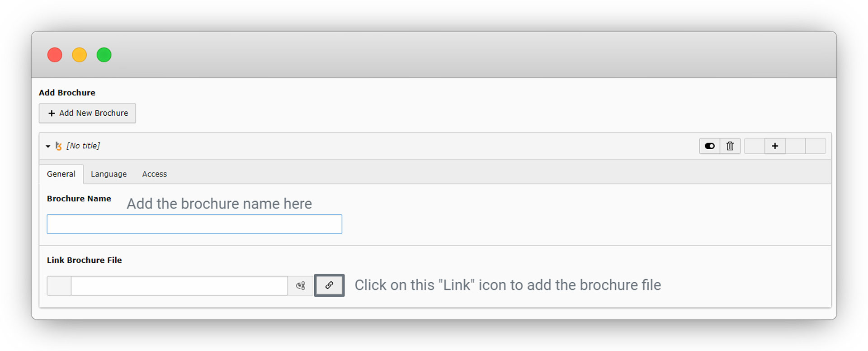Click the orange record icon beside [No title]
This screenshot has height=351, width=868.
click(58, 146)
